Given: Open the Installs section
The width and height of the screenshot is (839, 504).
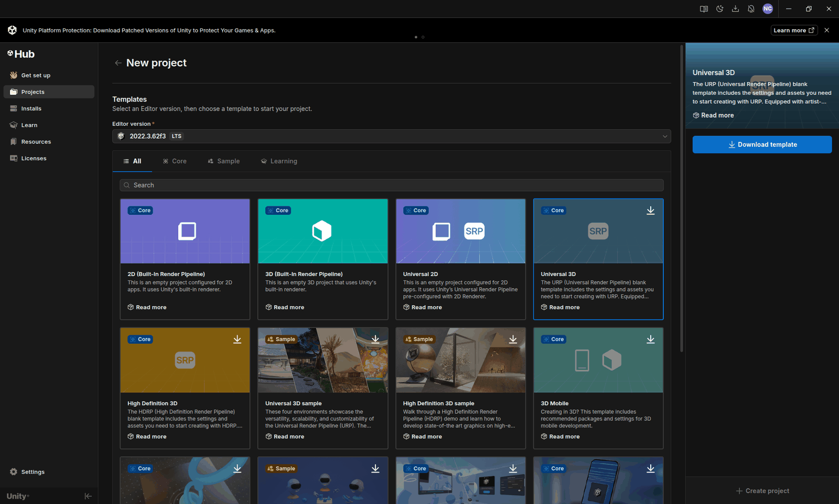Looking at the screenshot, I should click(x=49, y=108).
